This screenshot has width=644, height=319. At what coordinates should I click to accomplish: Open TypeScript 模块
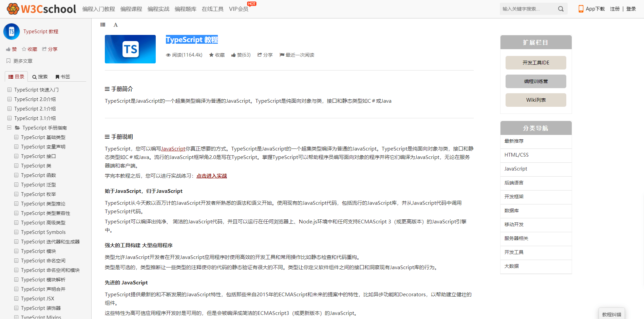point(38,251)
